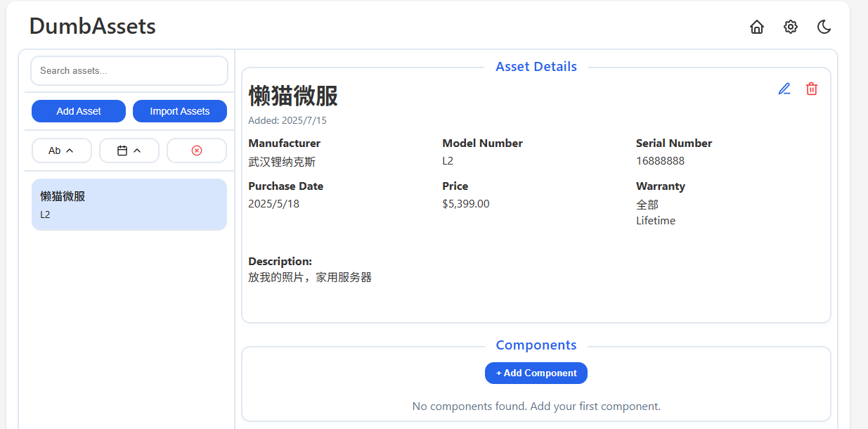Go to home via house icon

757,27
